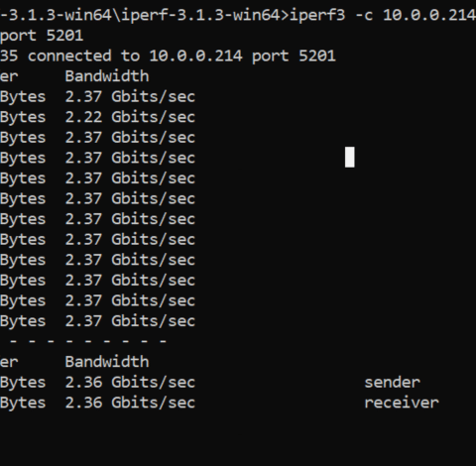Click the 2.22 Gbits/sec bandwidth value
Image resolution: width=476 pixels, height=466 pixels.
pos(130,117)
